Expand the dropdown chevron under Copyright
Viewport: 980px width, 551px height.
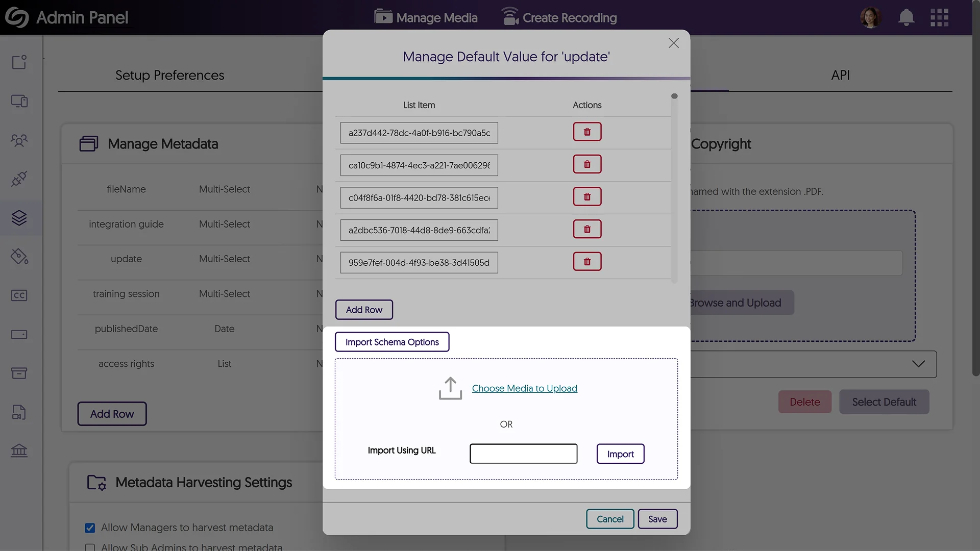(918, 364)
